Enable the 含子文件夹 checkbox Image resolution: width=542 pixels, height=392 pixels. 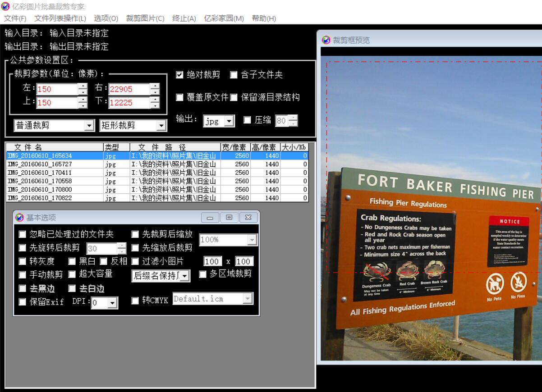[234, 75]
